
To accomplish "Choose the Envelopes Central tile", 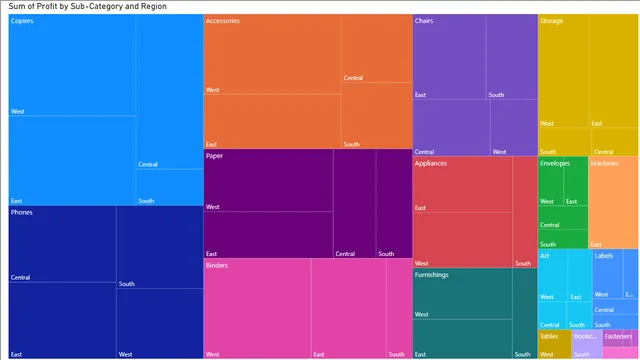I will [563, 218].
